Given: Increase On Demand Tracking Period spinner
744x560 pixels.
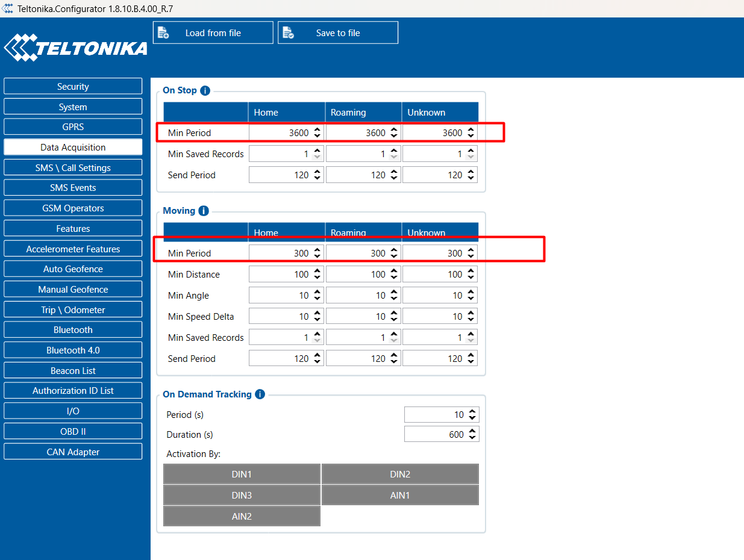Looking at the screenshot, I should click(472, 411).
